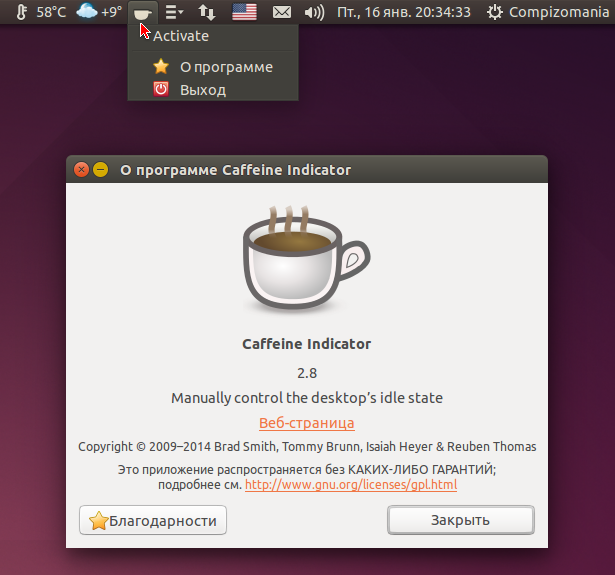
Task: Click the US flag keyboard layout indicator
Action: tap(244, 12)
